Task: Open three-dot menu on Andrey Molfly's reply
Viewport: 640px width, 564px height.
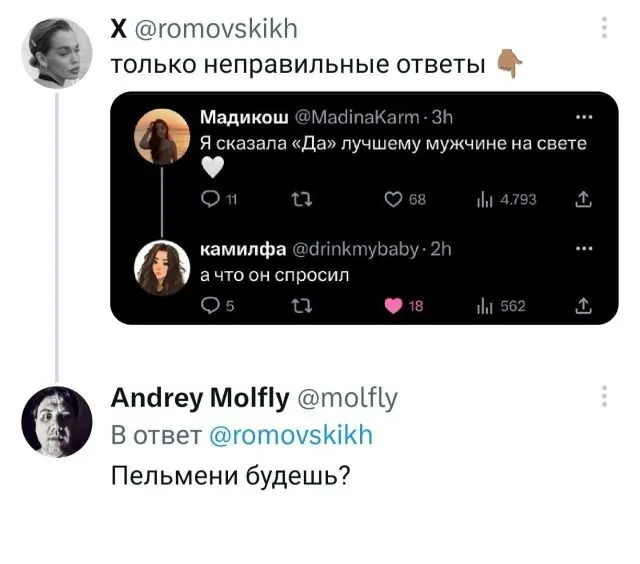Action: pos(604,399)
